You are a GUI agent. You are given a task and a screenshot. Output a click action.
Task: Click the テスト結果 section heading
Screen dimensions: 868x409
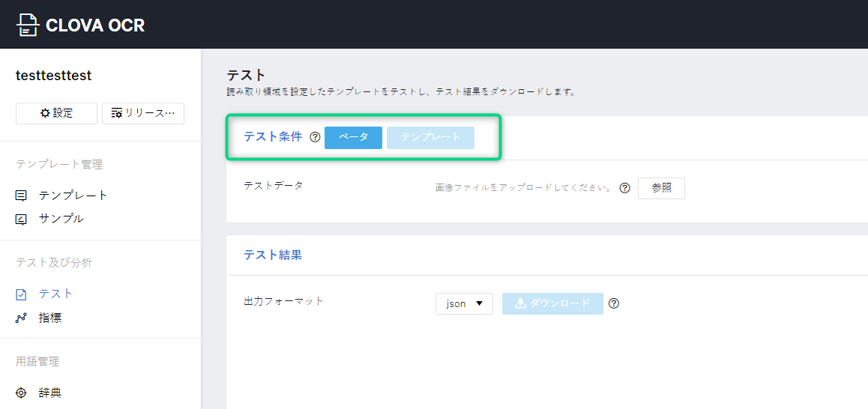tap(273, 255)
